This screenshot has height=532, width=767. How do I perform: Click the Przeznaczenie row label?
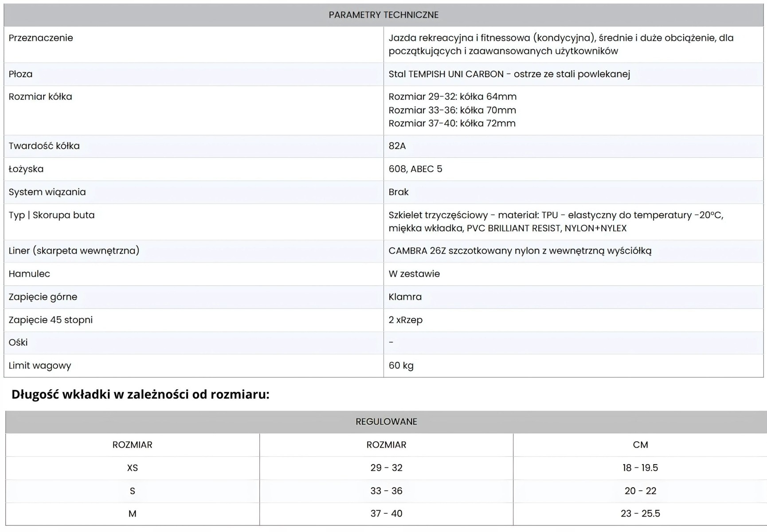click(x=41, y=38)
